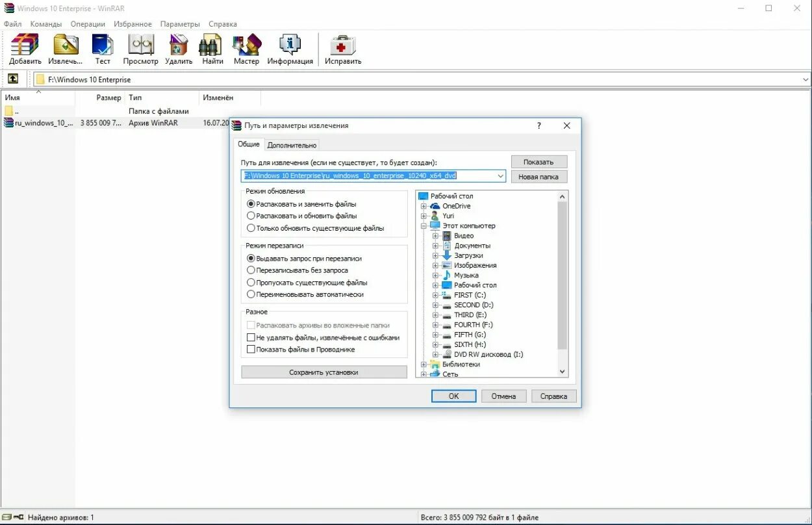Click the ru_windows_10 archive file icon
Screen dimensions: 812x525
tap(8, 122)
